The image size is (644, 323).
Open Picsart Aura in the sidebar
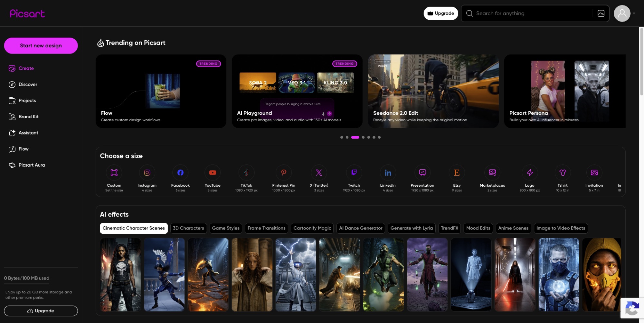(x=27, y=165)
